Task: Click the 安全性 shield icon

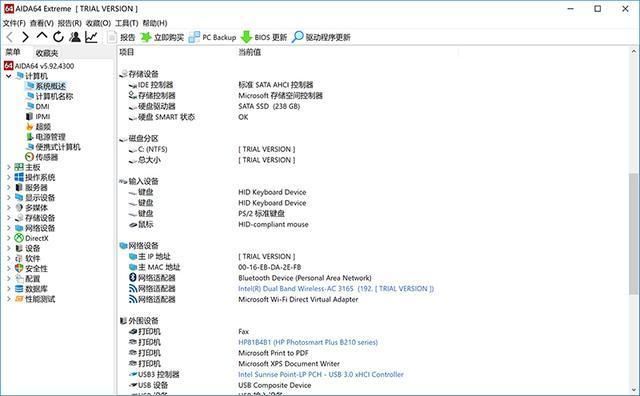Action: click(19, 268)
